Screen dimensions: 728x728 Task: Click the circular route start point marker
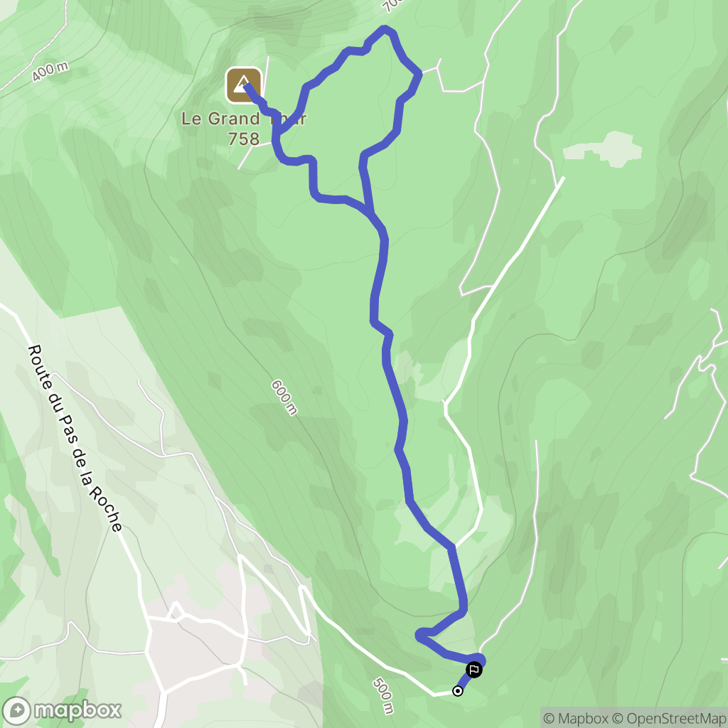click(457, 691)
